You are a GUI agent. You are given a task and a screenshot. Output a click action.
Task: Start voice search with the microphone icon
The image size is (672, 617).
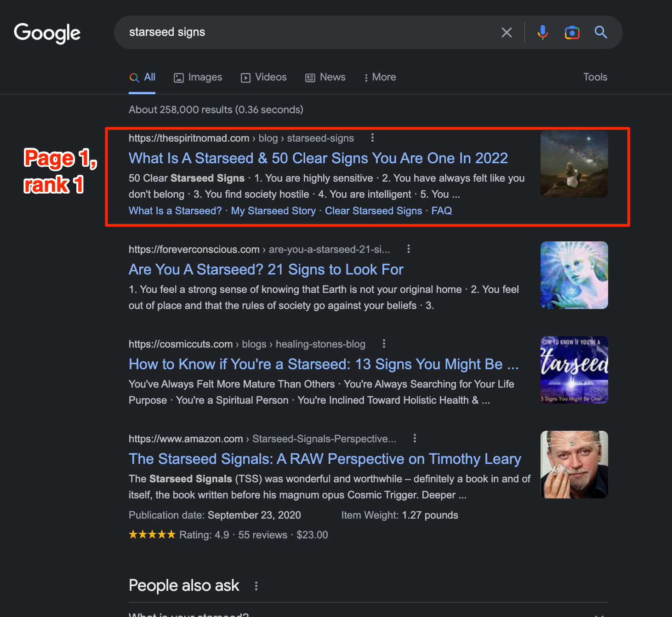(x=542, y=32)
